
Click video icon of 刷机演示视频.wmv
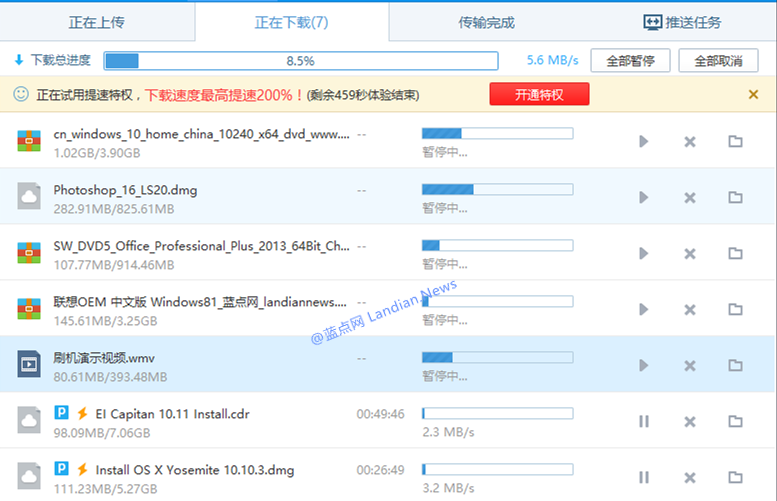tap(29, 364)
